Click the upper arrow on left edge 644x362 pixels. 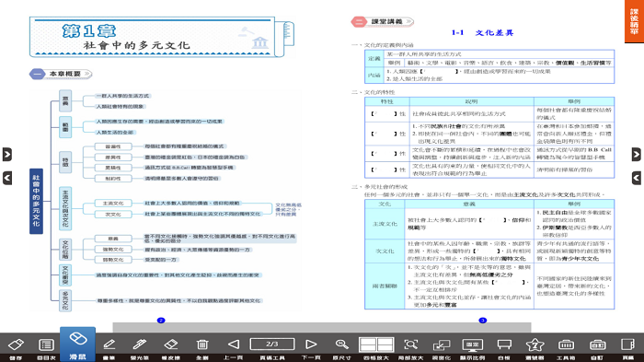point(7,154)
